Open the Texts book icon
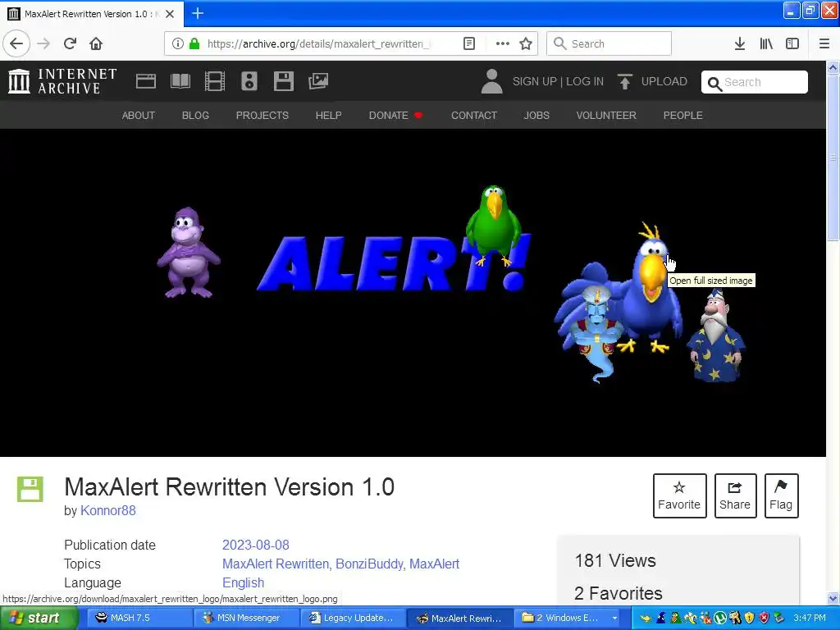Screen dimensions: 840x630 tap(180, 81)
